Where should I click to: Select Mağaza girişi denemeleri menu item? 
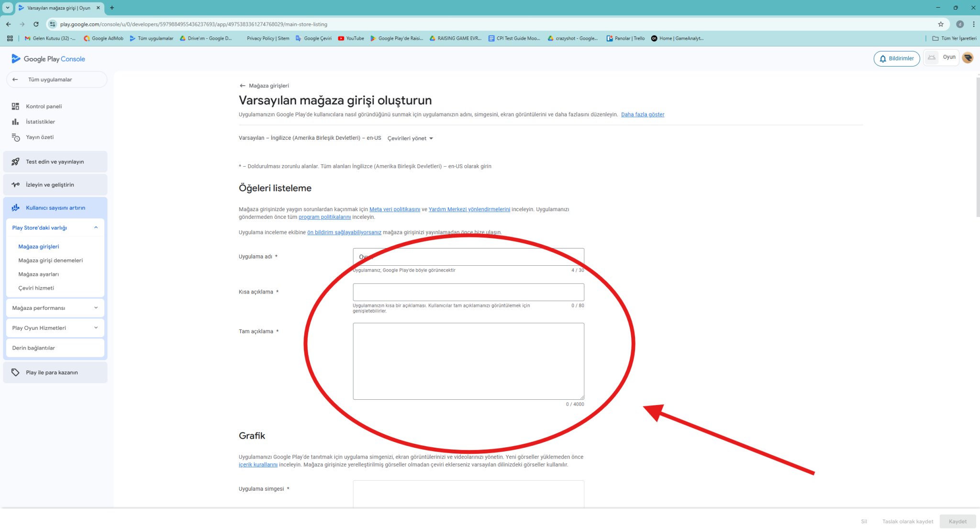coord(51,260)
